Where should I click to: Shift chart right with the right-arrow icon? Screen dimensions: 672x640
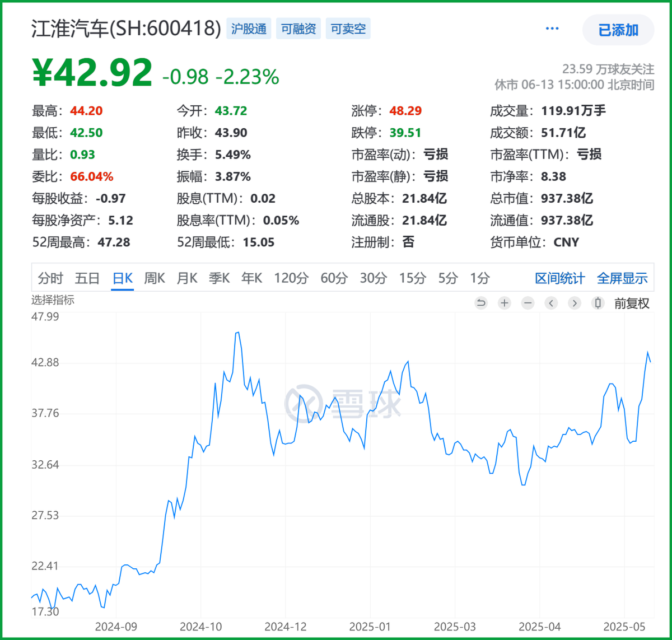(x=575, y=303)
